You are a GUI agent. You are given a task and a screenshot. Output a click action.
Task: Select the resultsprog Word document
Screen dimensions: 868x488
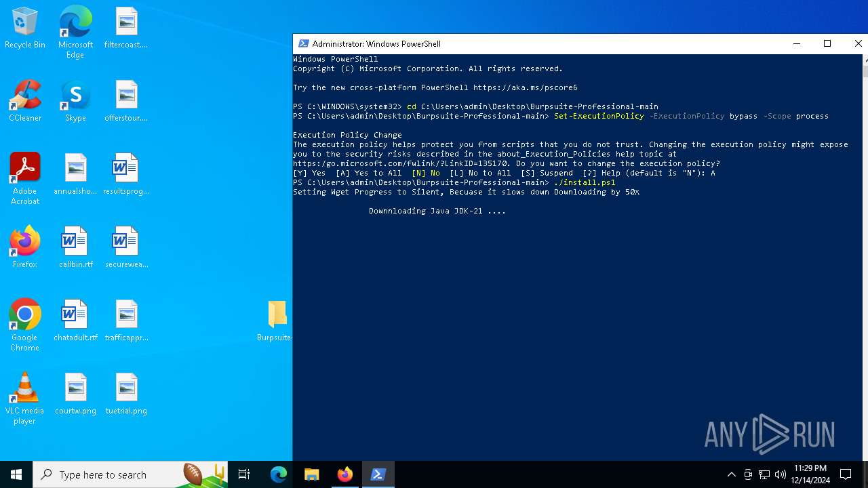click(x=126, y=175)
